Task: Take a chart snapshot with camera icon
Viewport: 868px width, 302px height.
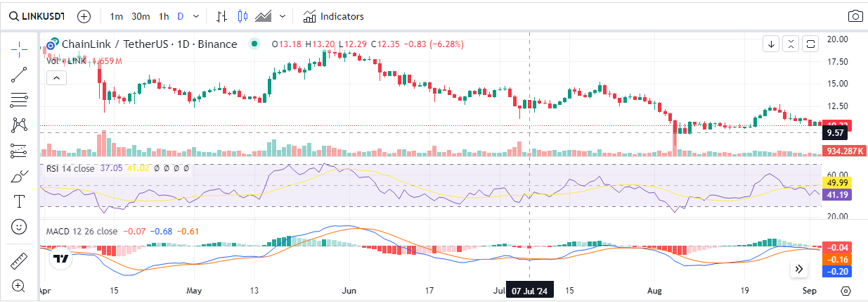Action: 855,16
